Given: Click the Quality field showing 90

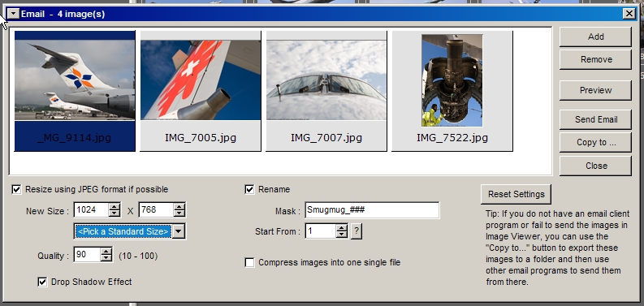Looking at the screenshot, I should (87, 255).
